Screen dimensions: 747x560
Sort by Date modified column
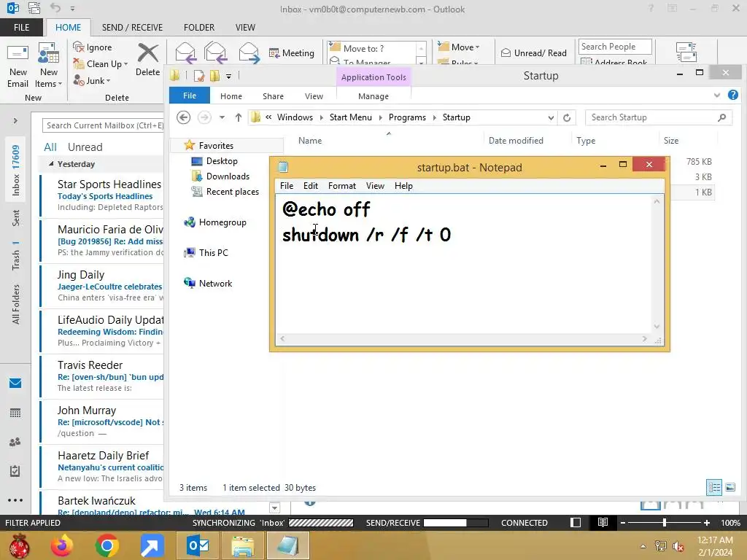coord(516,141)
